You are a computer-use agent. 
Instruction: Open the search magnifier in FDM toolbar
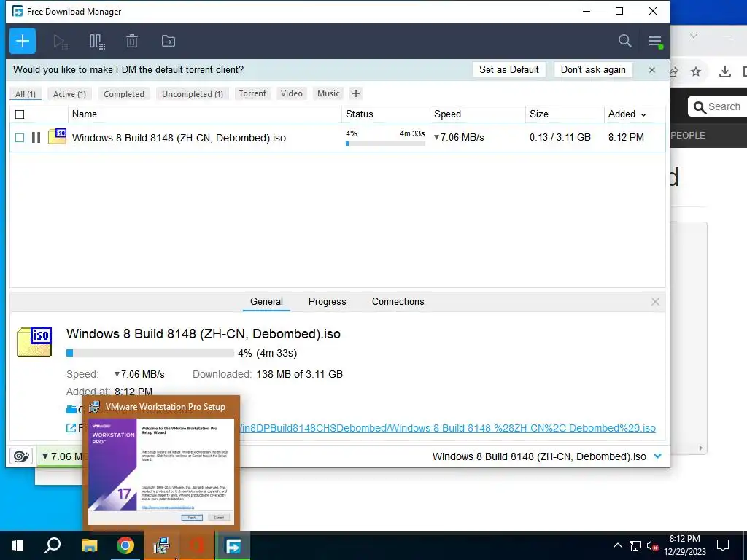tap(624, 41)
